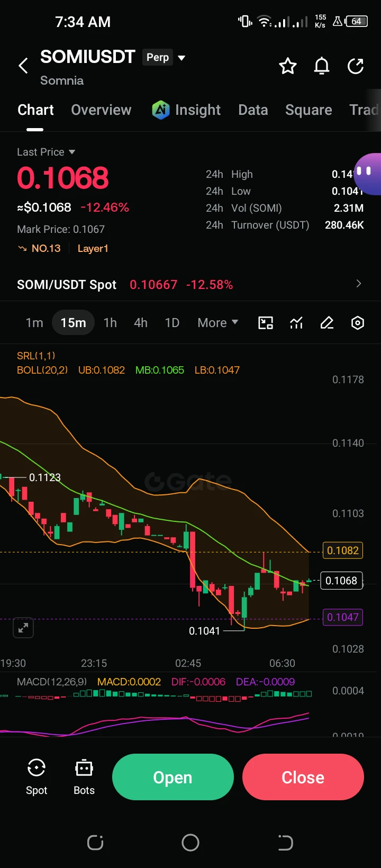Tap the NO.13 ranking link
The image size is (381, 868).
[46, 248]
